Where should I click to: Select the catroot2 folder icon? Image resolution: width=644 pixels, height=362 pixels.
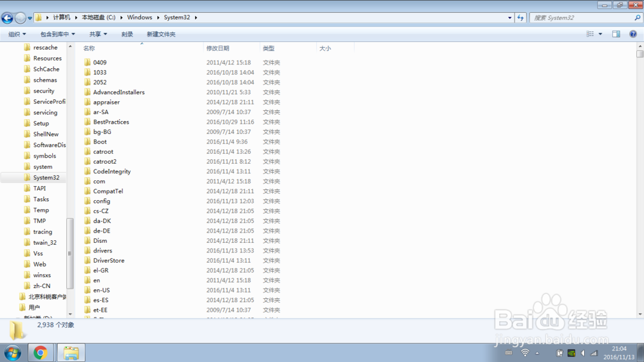88,162
